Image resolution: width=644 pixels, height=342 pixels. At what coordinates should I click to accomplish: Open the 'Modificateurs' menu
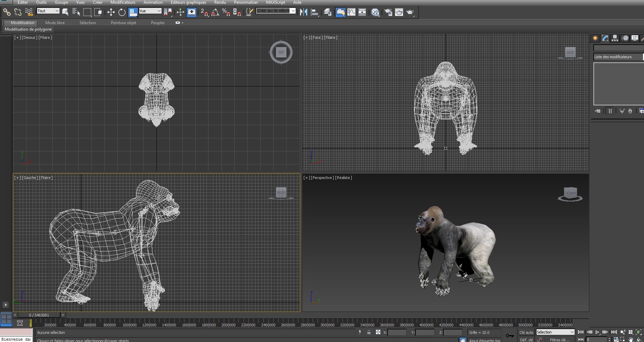tap(123, 2)
